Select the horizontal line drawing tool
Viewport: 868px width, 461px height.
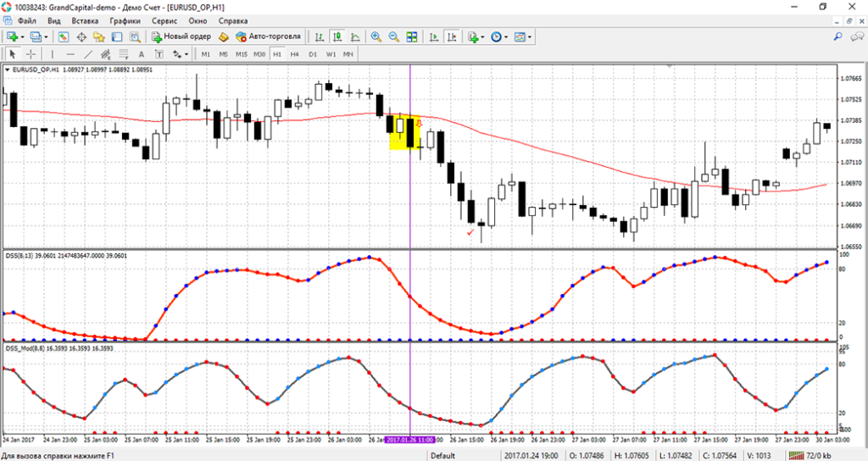click(x=70, y=54)
